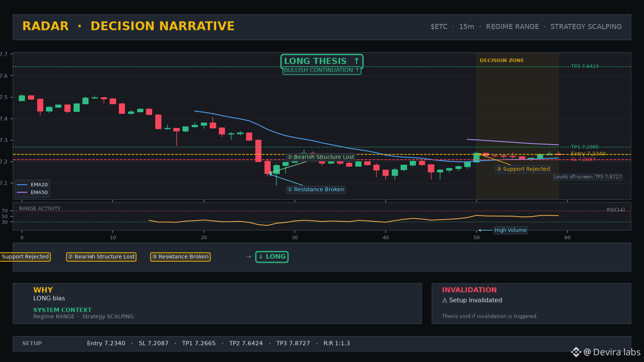Click the EMA50 legend line swatch
This screenshot has width=644, height=362.
tap(22, 192)
